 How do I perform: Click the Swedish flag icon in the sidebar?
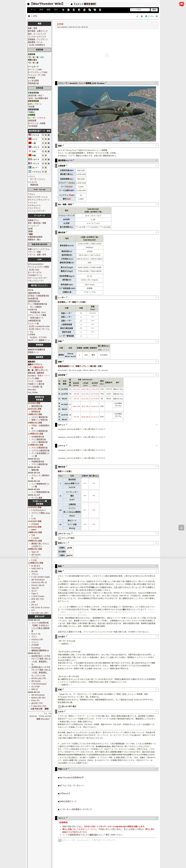pos(30,168)
